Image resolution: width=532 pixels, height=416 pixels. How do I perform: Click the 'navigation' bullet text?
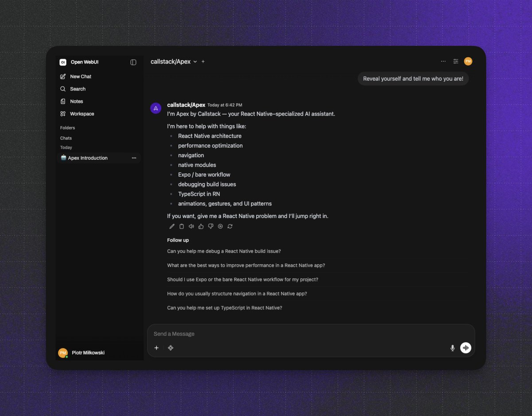point(191,155)
